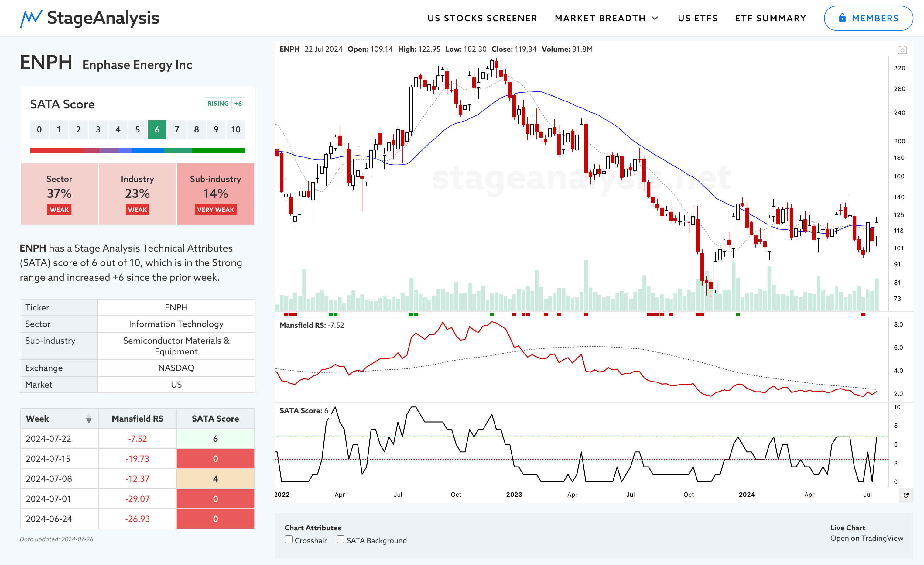The image size is (924, 565).
Task: Click Mansfield RS value -19.73
Action: click(x=137, y=458)
